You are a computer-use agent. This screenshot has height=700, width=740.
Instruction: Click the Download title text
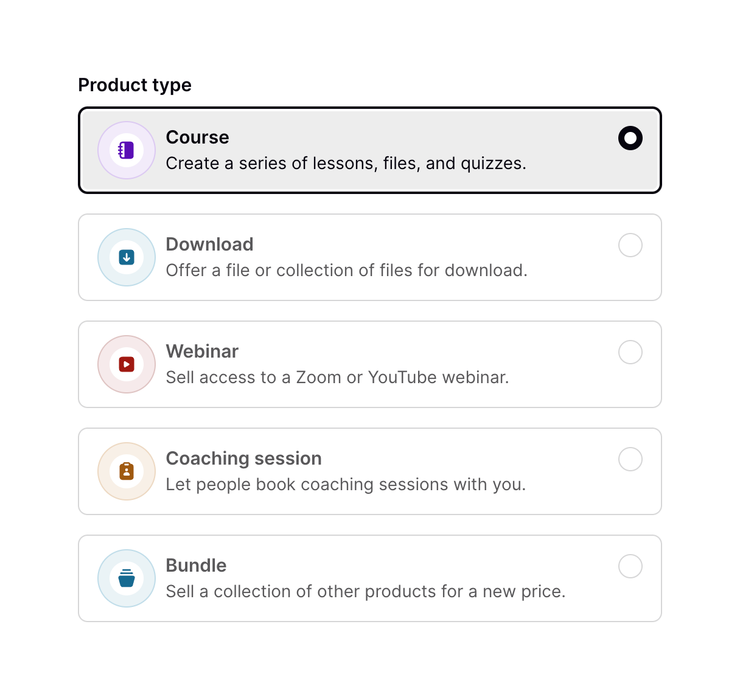point(209,244)
